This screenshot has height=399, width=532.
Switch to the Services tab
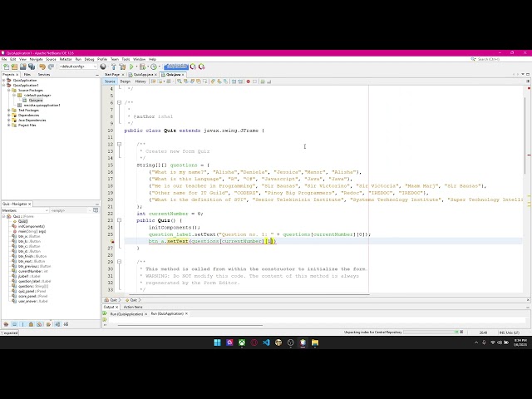pos(44,75)
